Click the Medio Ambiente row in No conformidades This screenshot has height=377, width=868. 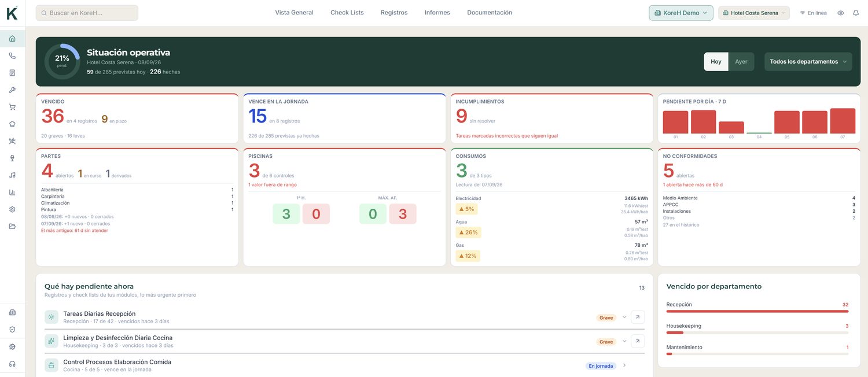[759, 198]
